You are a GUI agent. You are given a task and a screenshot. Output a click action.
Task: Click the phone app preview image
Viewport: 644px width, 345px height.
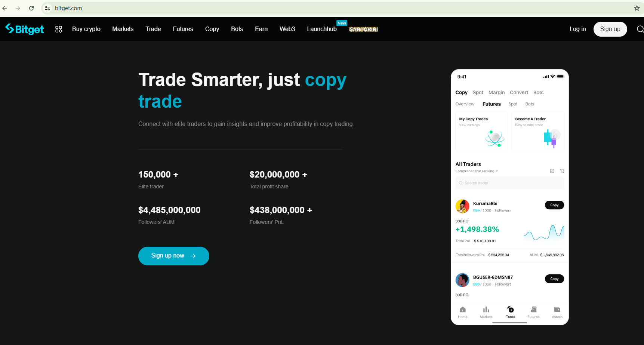509,197
